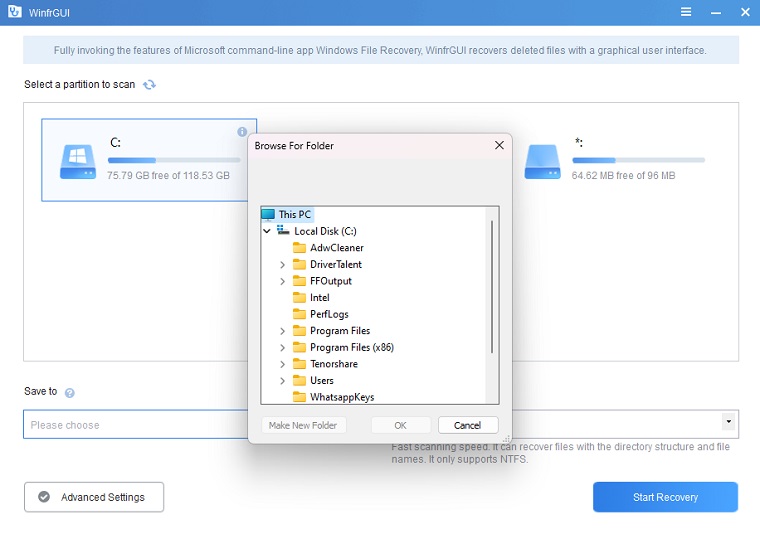Close the Browse For Folder dialog
Screen dimensions: 760x534
click(x=499, y=145)
